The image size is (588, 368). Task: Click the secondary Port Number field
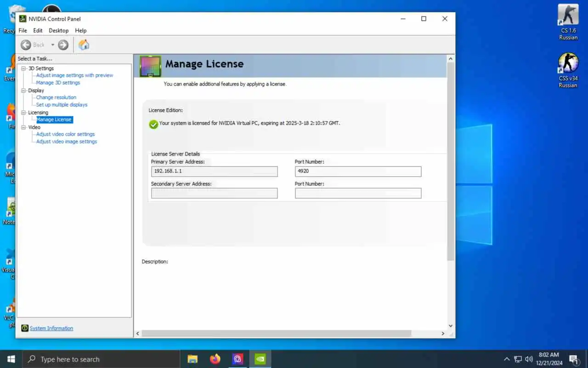coord(358,193)
